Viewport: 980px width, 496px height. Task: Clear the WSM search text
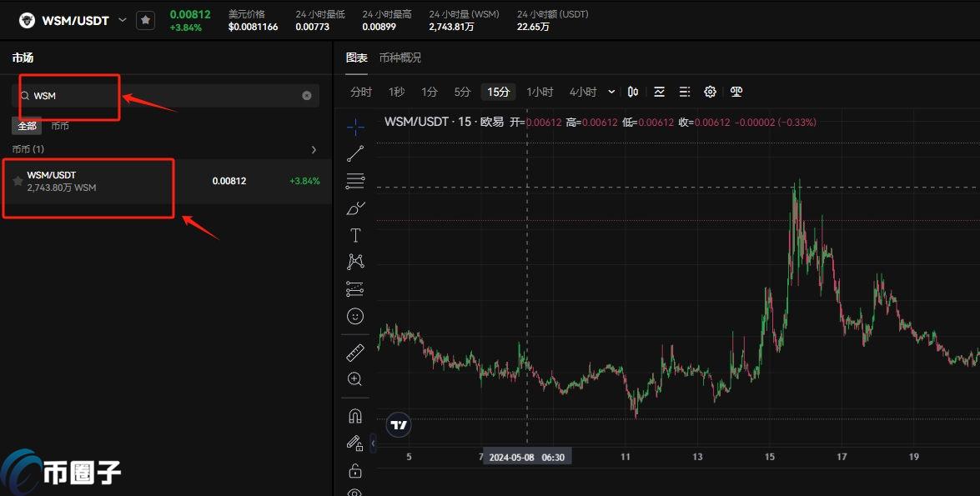pos(306,96)
